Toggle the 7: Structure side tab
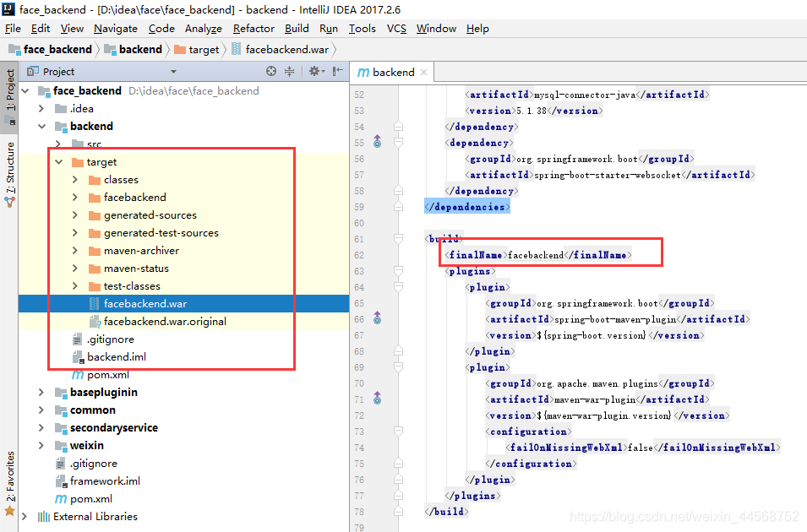This screenshot has width=807, height=532. (10, 175)
